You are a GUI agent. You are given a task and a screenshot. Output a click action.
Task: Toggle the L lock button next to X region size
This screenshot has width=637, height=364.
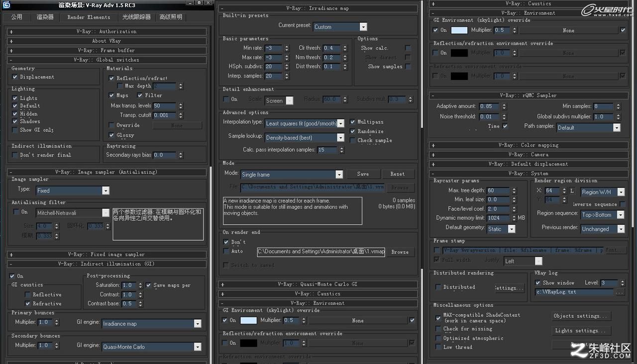[x=572, y=191]
